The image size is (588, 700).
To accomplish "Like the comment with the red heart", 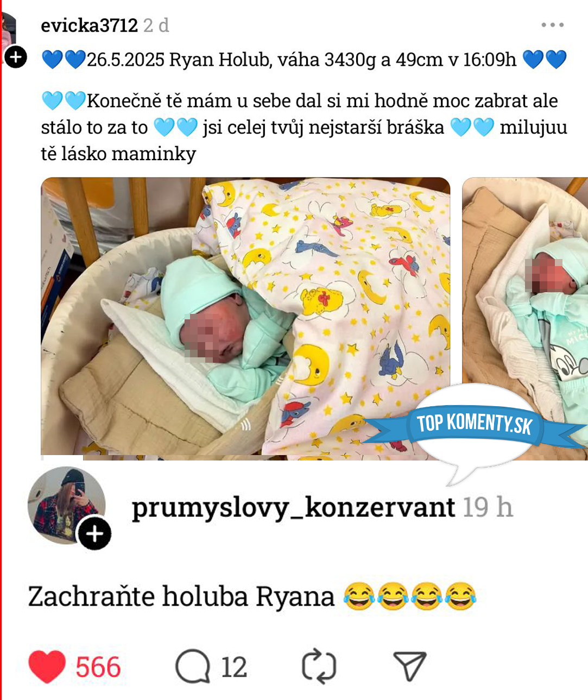I will pyautogui.click(x=47, y=666).
